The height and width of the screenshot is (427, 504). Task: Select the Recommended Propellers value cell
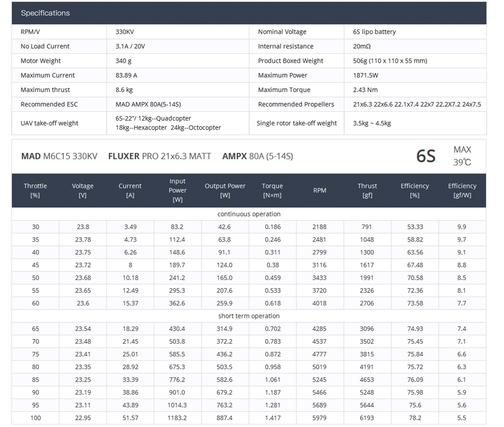(x=417, y=104)
